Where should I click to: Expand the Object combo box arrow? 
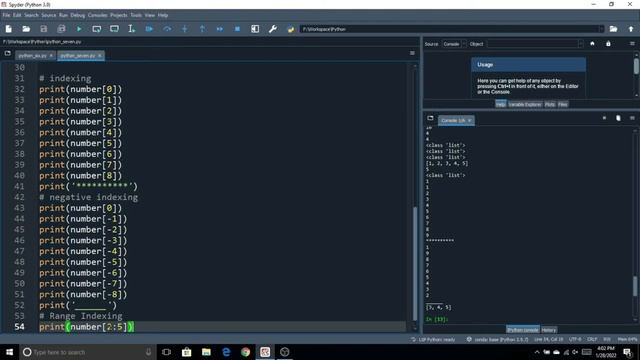580,44
